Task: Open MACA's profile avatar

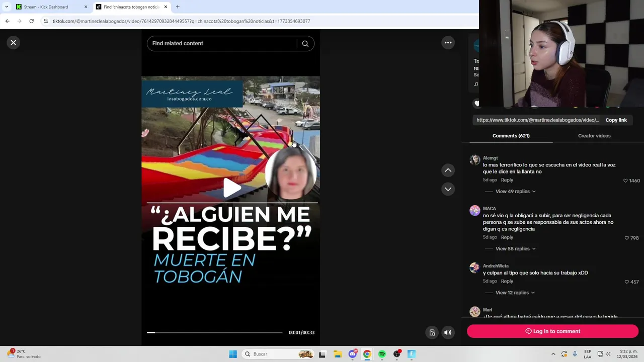Action: 475,210
